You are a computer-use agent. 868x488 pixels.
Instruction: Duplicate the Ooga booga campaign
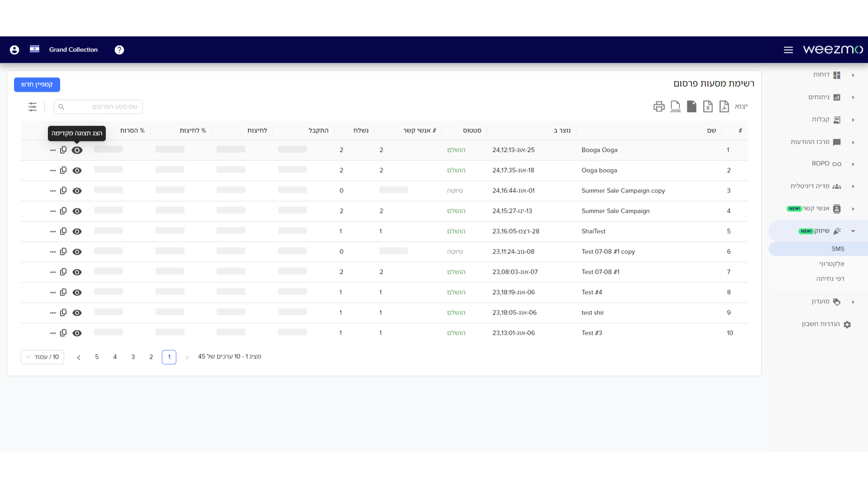63,170
